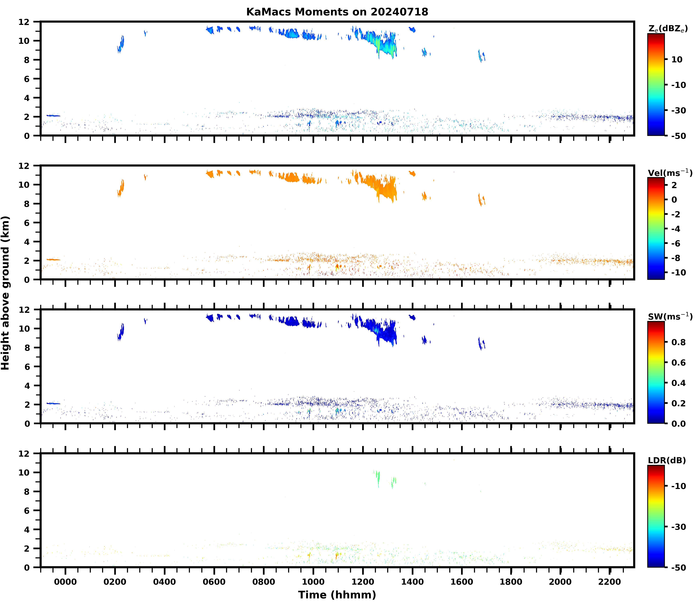
Task: Click the 0000 time tick label
Action: pyautogui.click(x=66, y=582)
